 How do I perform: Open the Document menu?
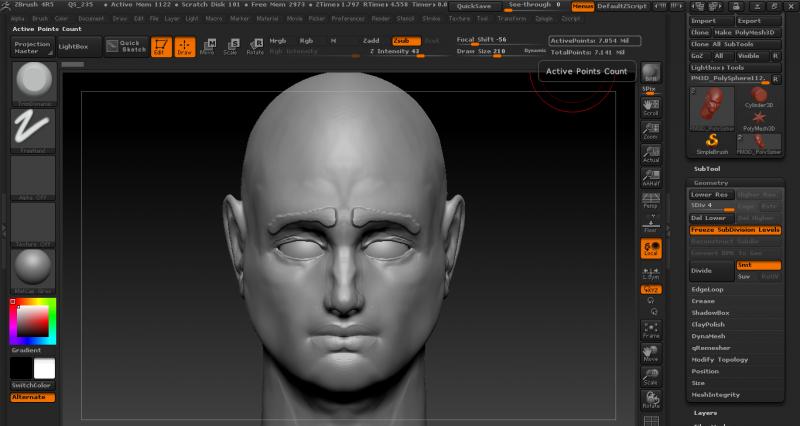click(x=91, y=18)
